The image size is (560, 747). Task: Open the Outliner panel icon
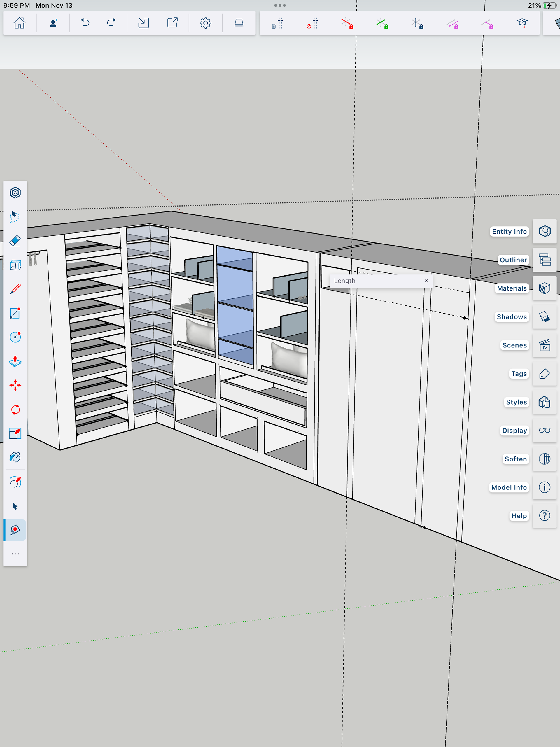[x=545, y=260]
